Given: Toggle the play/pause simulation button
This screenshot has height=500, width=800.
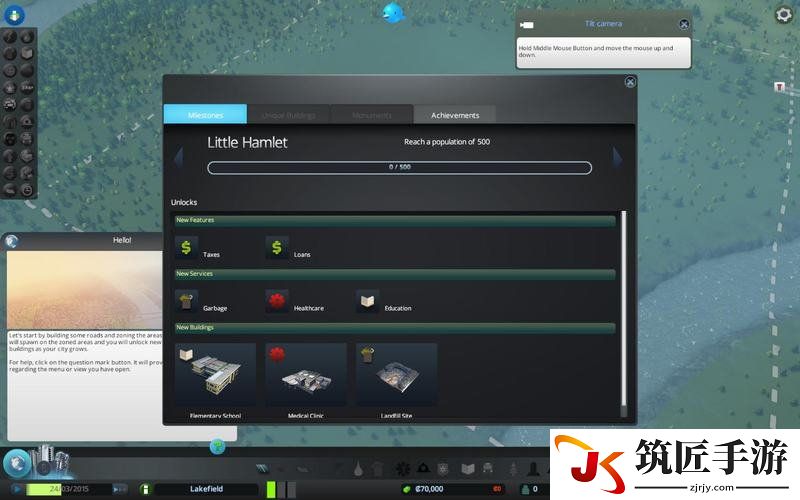Looking at the screenshot, I should pyautogui.click(x=17, y=489).
